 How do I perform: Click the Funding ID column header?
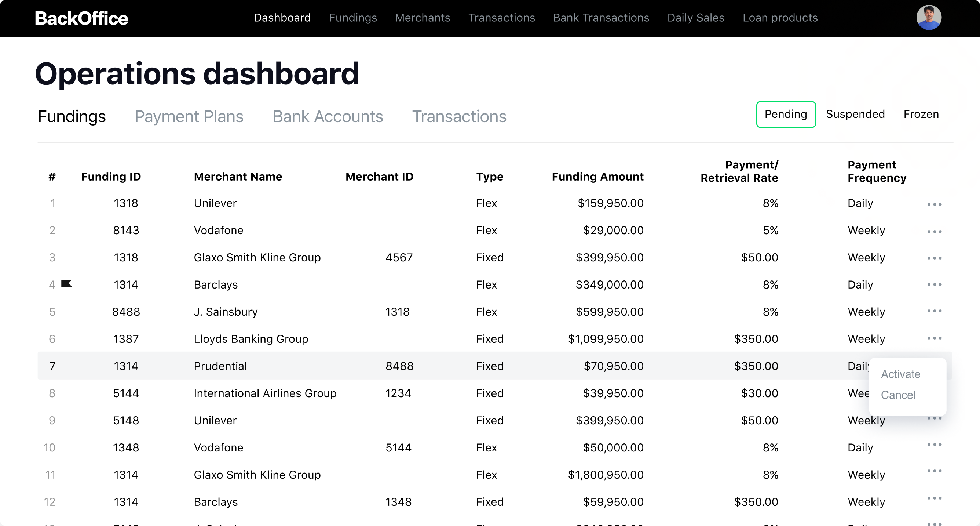(x=111, y=177)
